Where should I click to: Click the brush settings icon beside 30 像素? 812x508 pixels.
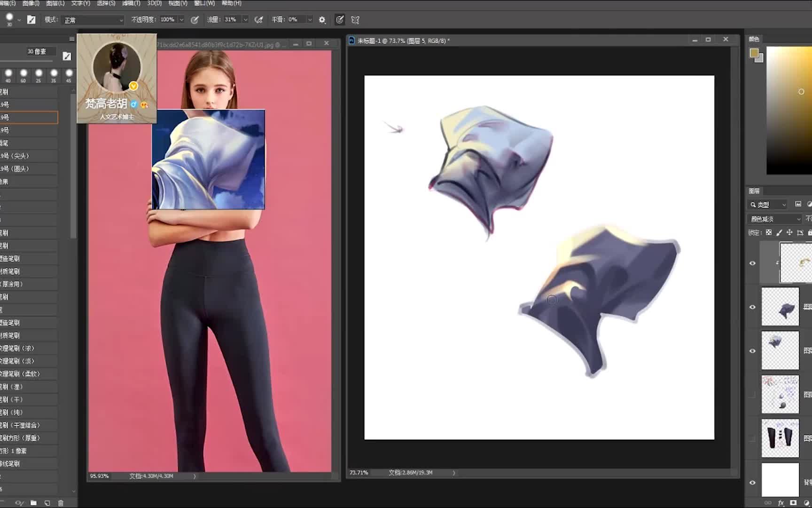(67, 56)
